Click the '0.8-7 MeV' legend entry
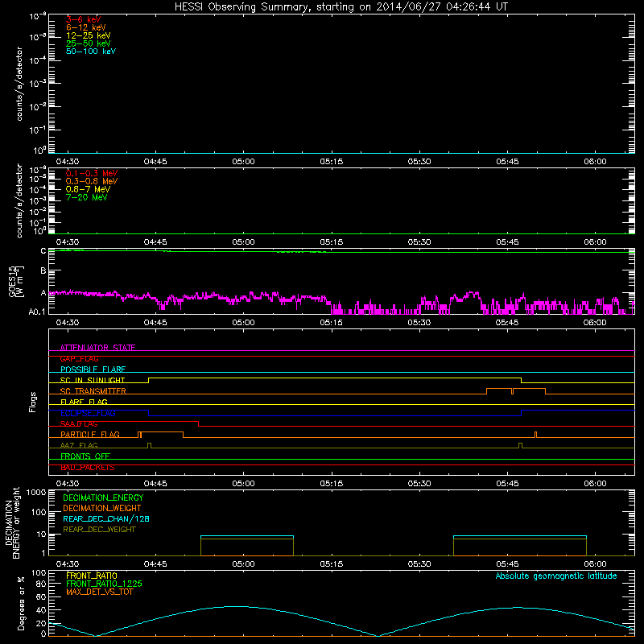 88,189
